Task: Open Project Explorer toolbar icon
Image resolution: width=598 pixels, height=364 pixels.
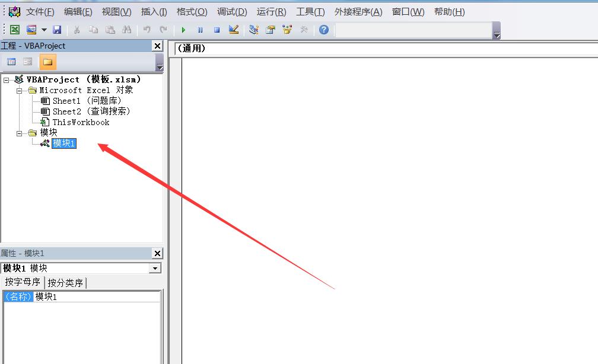Action: click(x=254, y=30)
